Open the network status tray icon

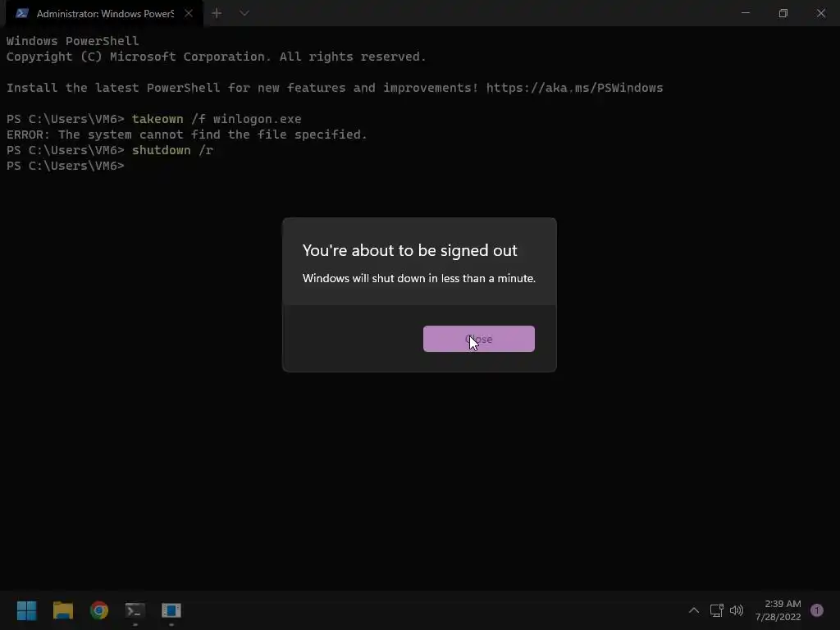716,610
